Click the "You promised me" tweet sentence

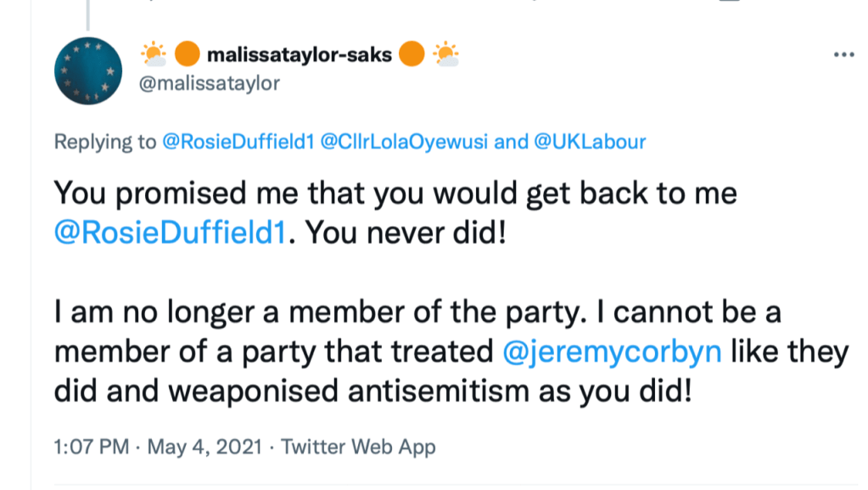pos(395,194)
